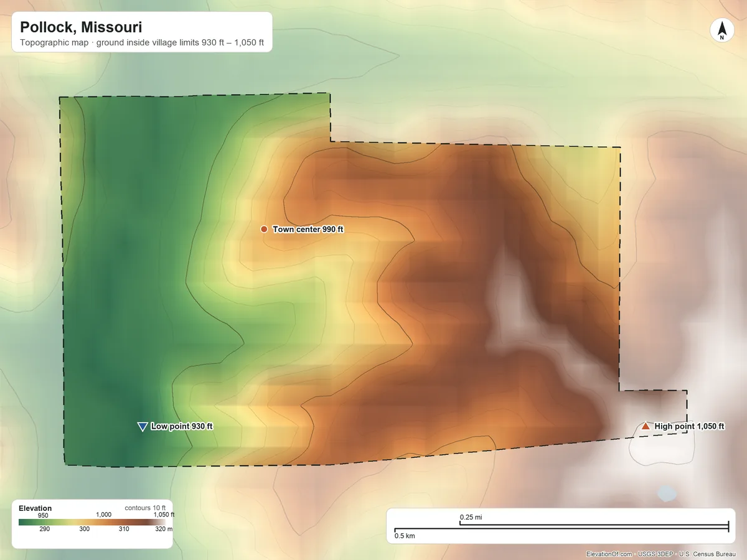Click the "Elevation" legend heading
Image resolution: width=747 pixels, height=560 pixels.
tap(35, 508)
